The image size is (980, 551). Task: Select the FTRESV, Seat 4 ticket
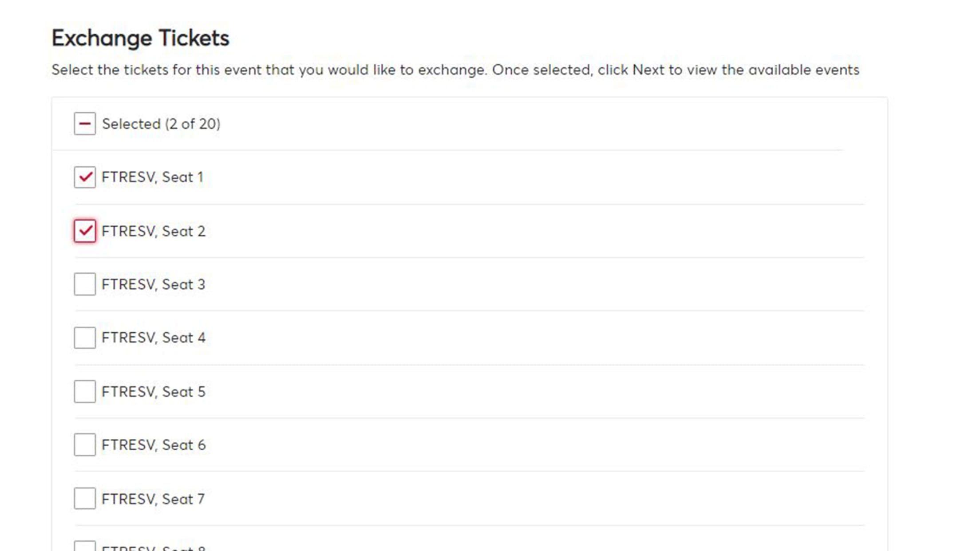pyautogui.click(x=85, y=338)
